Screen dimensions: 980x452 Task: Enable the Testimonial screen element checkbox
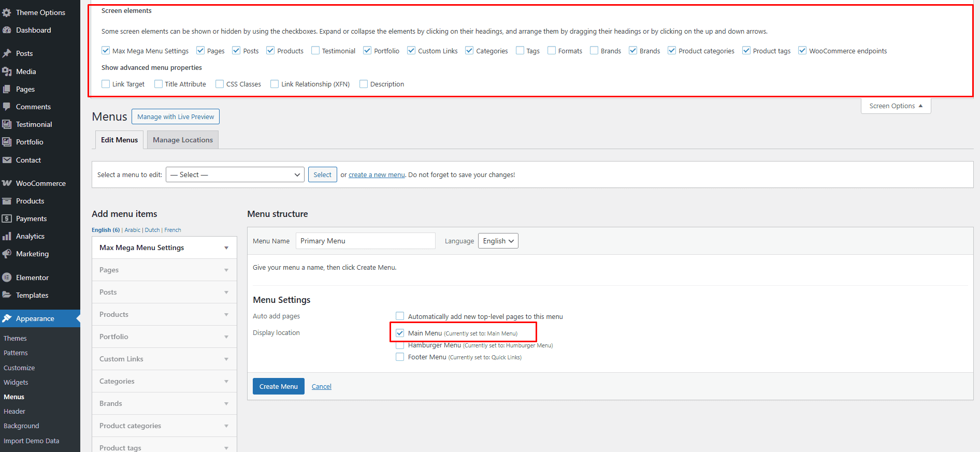(x=315, y=51)
